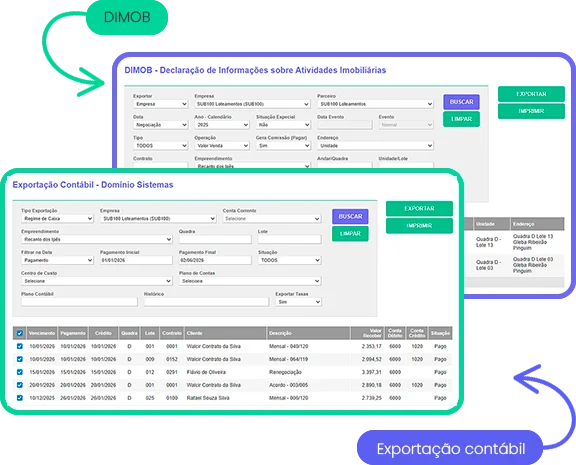Open the Tipo dropdown set to TODOS
576x465 pixels.
161,146
